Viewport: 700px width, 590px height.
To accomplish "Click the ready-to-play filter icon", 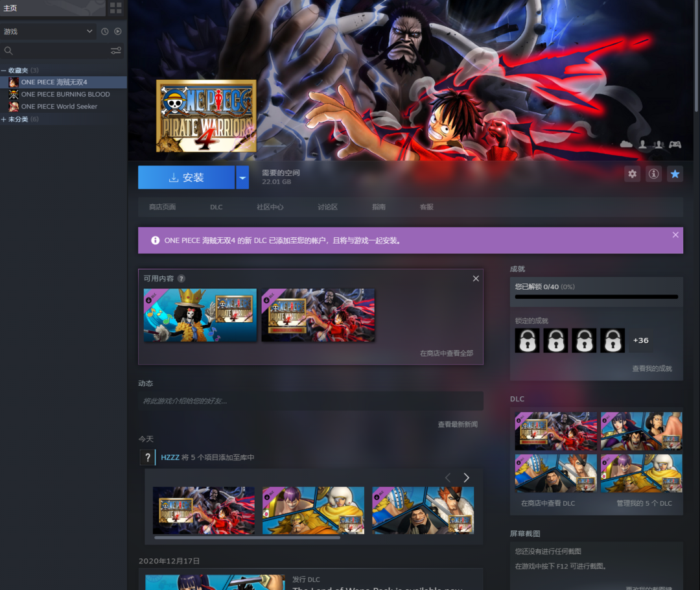I will (x=118, y=31).
